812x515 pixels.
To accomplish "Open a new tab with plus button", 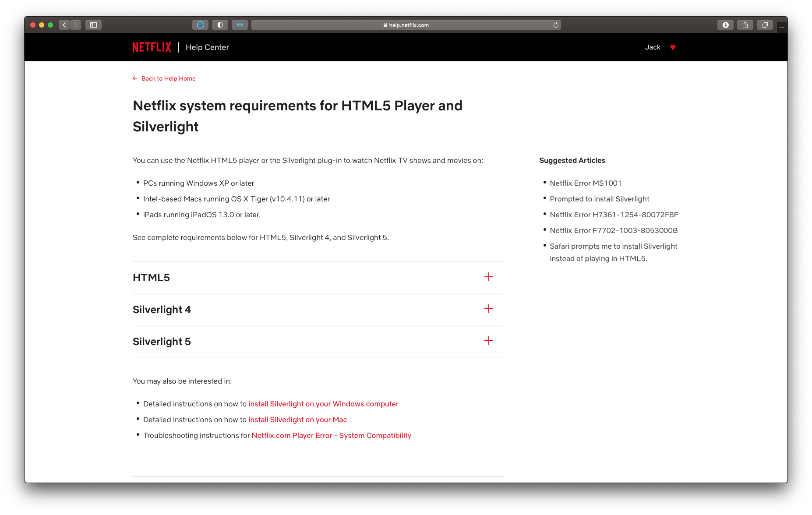I will tap(782, 27).
